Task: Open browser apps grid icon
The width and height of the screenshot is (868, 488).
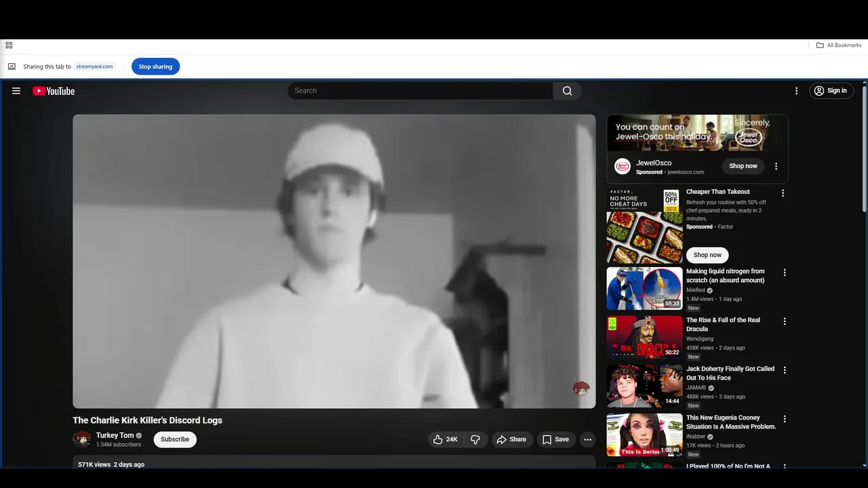Action: (x=9, y=45)
